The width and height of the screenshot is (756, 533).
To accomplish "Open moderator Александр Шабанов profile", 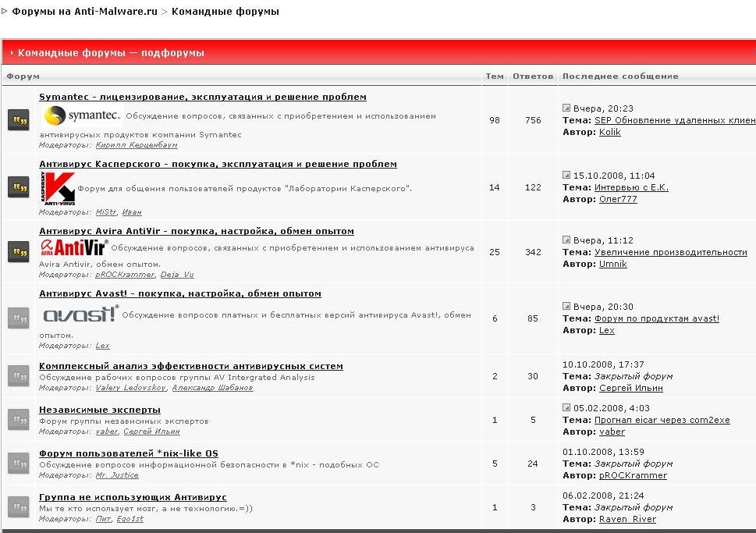I will point(212,388).
